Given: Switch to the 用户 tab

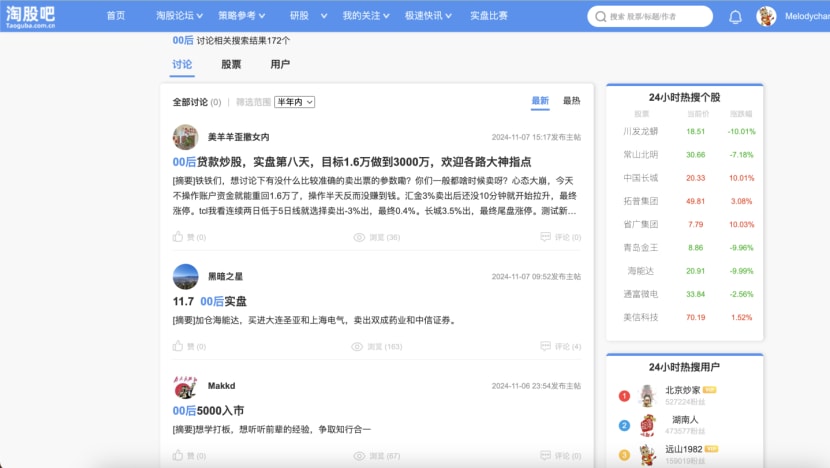Looking at the screenshot, I should click(280, 65).
